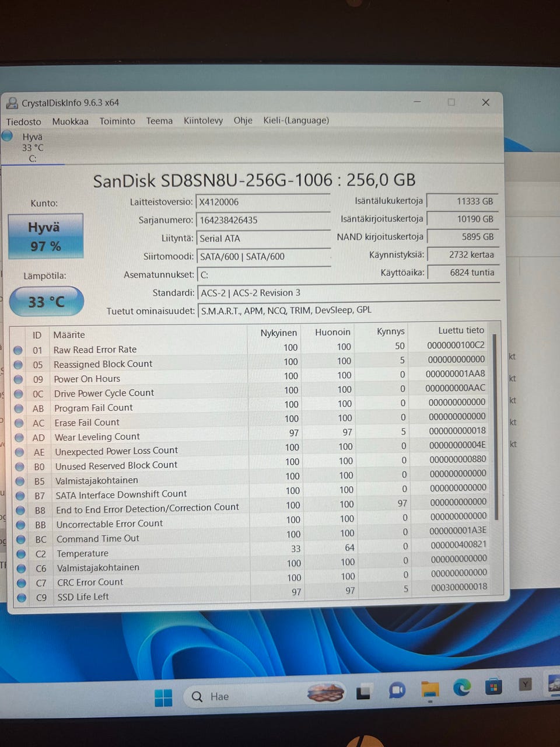
Task: Open Task View on the taskbar
Action: (x=365, y=692)
